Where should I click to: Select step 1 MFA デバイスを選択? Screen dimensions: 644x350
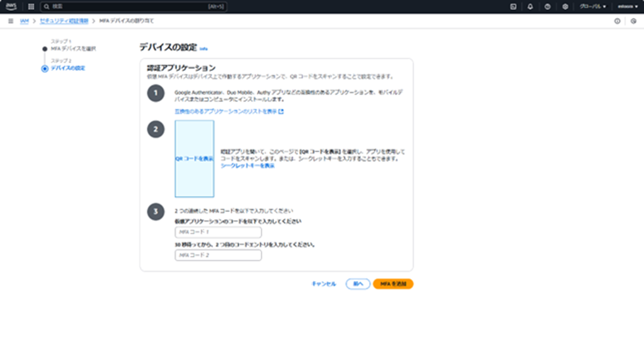coord(73,49)
